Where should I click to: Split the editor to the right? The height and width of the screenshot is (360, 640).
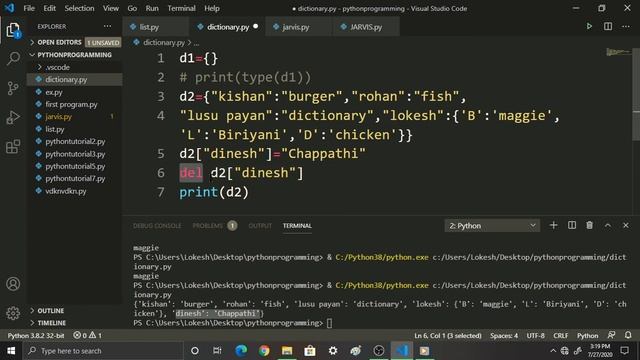(608, 27)
